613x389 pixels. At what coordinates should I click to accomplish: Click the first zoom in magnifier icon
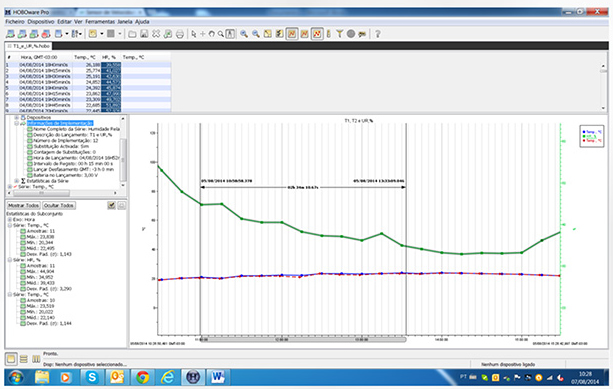point(244,34)
